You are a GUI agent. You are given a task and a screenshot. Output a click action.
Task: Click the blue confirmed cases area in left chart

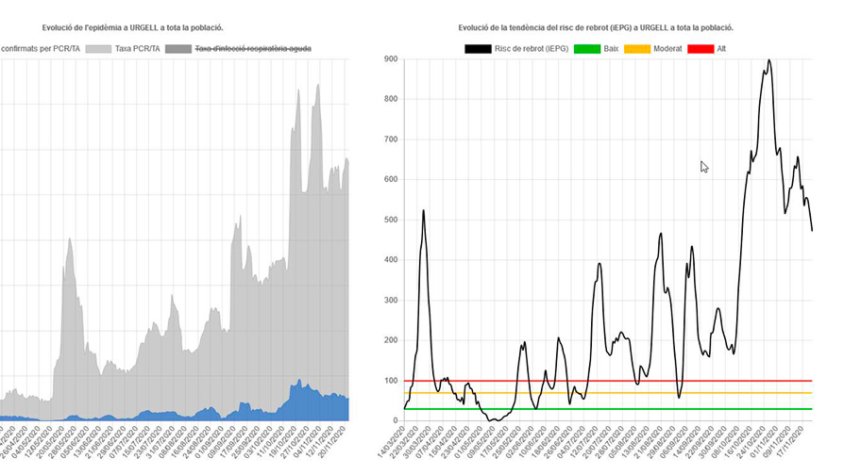300,400
